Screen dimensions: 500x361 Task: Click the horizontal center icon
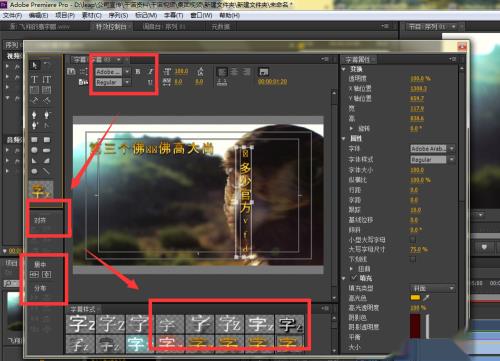(35, 275)
